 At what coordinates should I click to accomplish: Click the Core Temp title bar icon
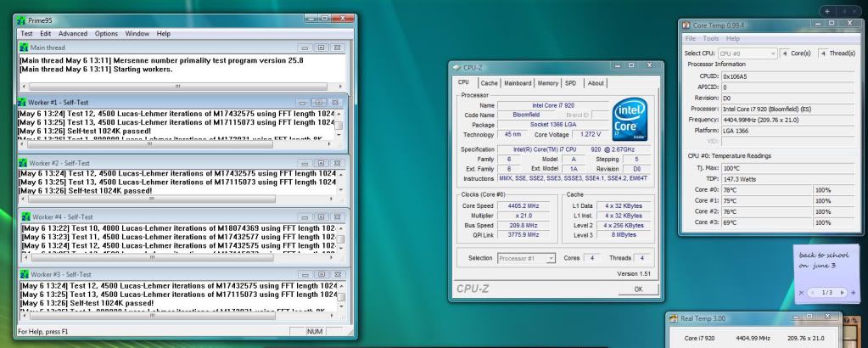click(687, 25)
